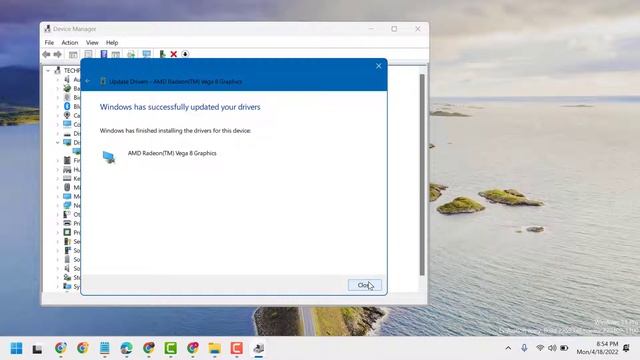Click the green update driver toolbar icon
The image size is (640, 360).
pos(162,54)
